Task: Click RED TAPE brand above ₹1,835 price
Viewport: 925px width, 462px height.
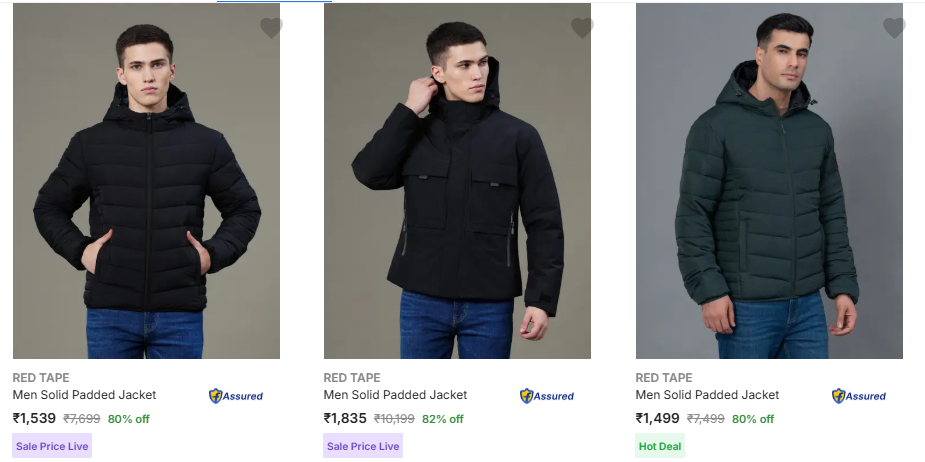Action: click(352, 378)
